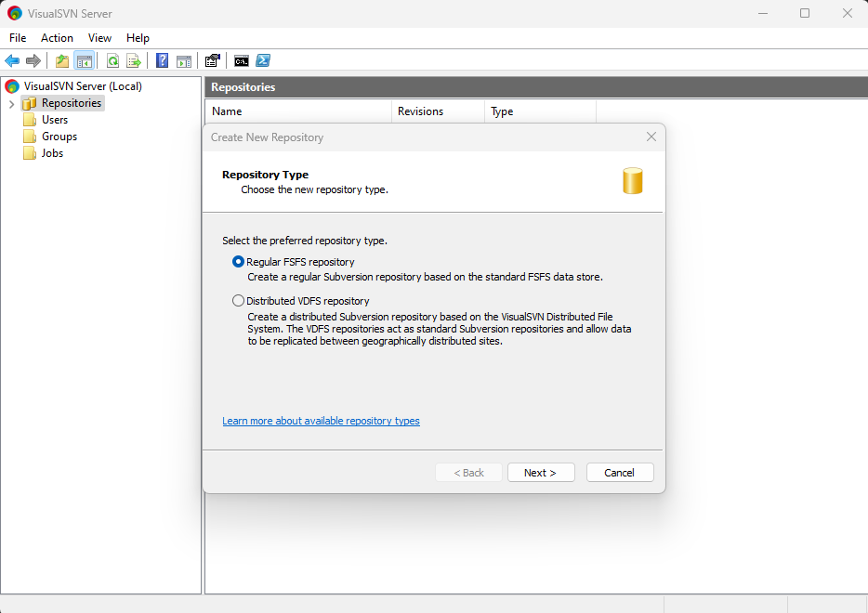This screenshot has width=868, height=613.
Task: Launch the PowerShell toolbar icon
Action: [263, 61]
